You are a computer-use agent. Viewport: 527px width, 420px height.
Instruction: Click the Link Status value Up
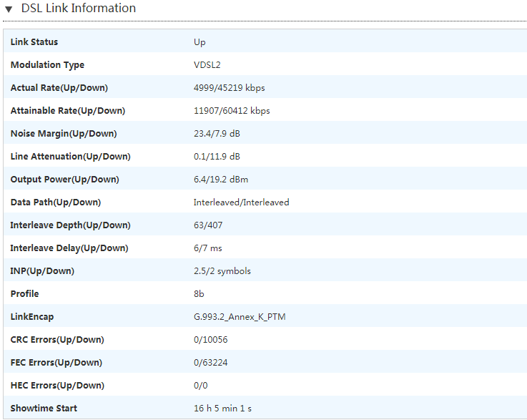tap(200, 42)
